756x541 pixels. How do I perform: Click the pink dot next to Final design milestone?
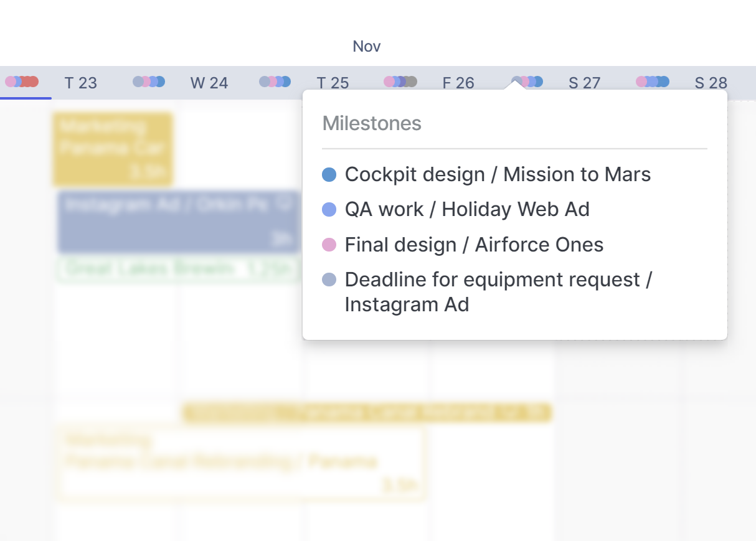click(329, 244)
